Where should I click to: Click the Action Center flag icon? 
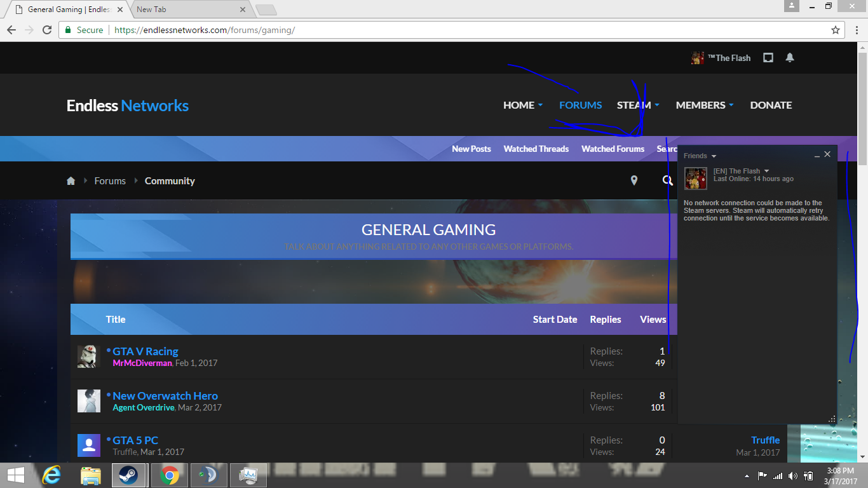pos(762,476)
